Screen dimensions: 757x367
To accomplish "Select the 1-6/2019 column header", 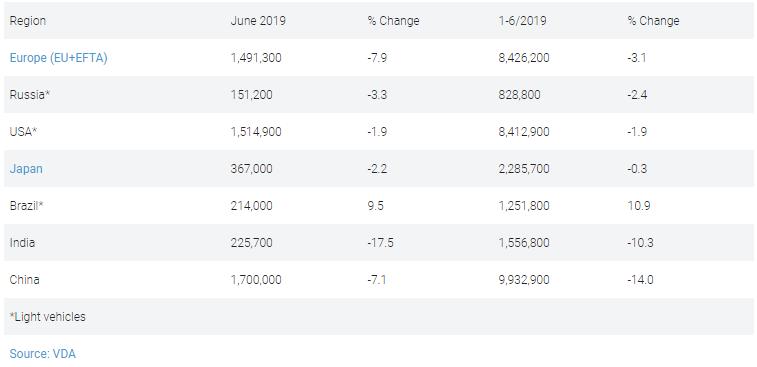I will tap(522, 21).
